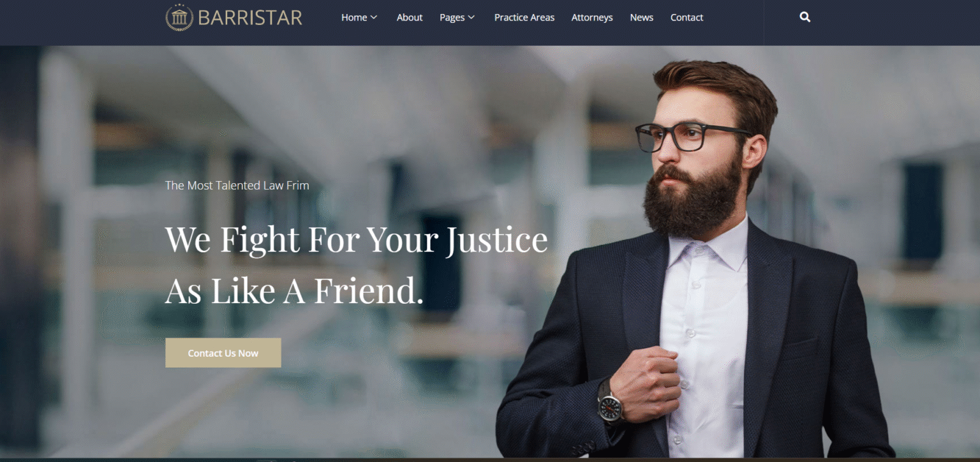980x462 pixels.
Task: Select Contact in the navigation bar
Action: tap(687, 17)
